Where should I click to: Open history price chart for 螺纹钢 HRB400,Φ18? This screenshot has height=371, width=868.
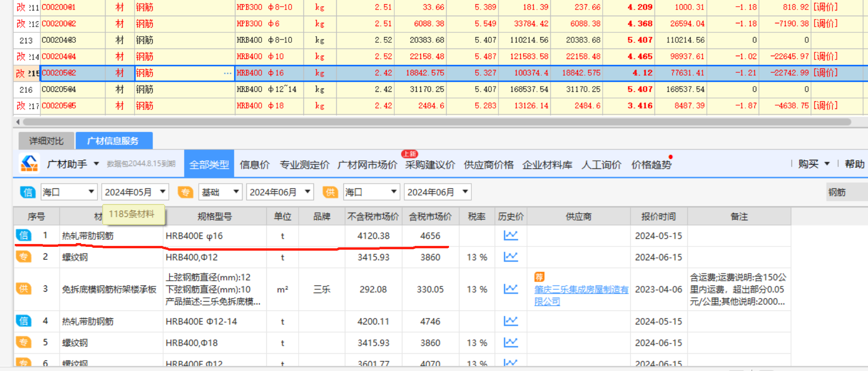tap(511, 342)
